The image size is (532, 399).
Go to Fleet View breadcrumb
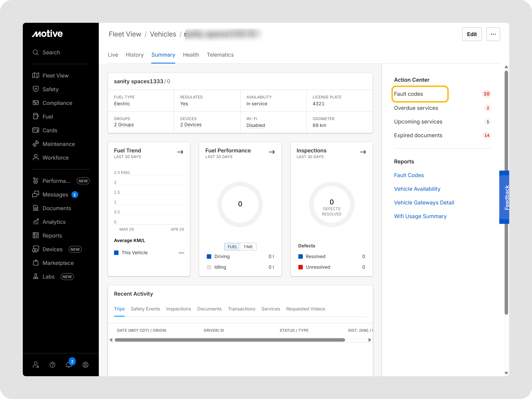pos(125,34)
